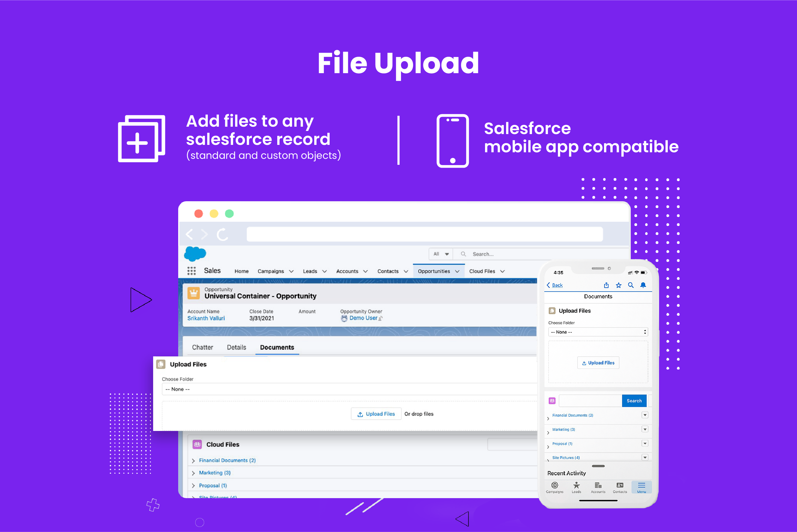Tap the notification bell on the mobile header
The width and height of the screenshot is (797, 532).
(643, 285)
